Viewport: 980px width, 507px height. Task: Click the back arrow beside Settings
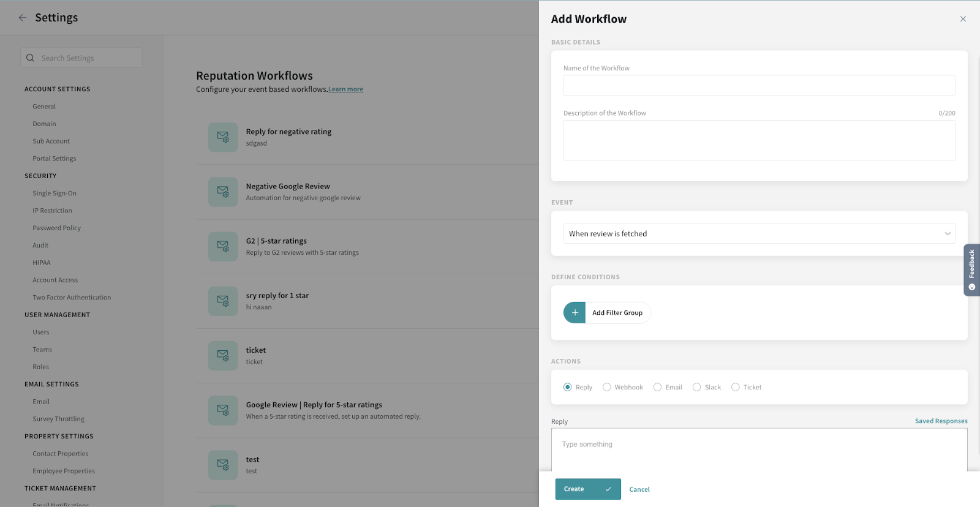click(x=23, y=18)
